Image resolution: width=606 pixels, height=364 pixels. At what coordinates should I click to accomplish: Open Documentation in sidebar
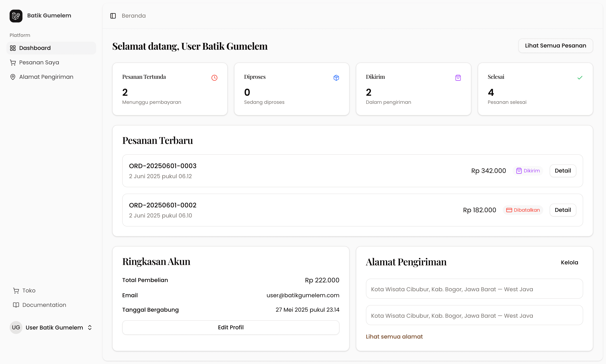coord(51,305)
